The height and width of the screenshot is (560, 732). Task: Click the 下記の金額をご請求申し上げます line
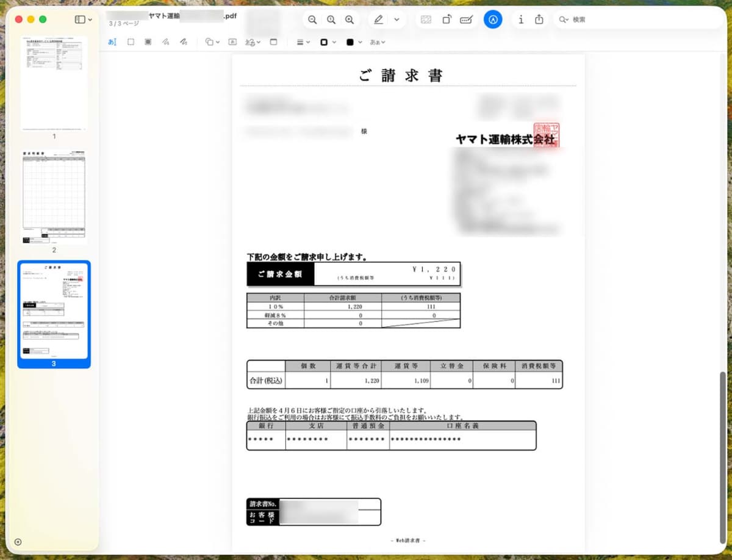click(307, 257)
